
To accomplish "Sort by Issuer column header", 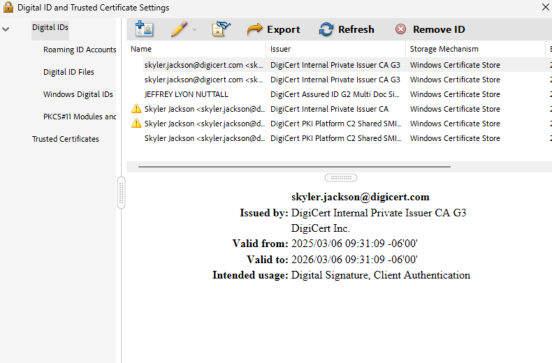I will pyautogui.click(x=335, y=49).
